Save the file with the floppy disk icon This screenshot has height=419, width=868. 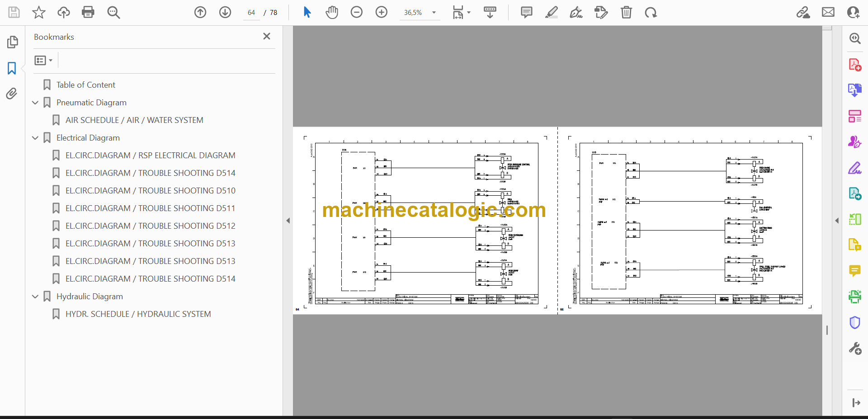click(x=14, y=12)
